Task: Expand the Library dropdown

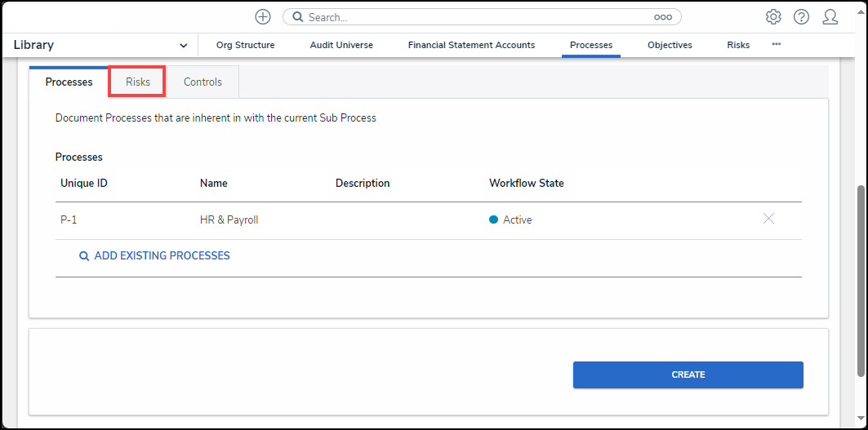Action: pyautogui.click(x=183, y=46)
